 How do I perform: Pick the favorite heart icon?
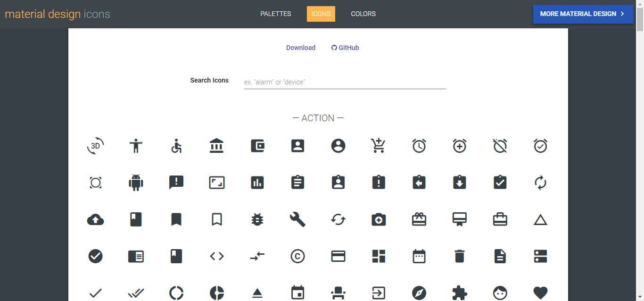click(540, 293)
